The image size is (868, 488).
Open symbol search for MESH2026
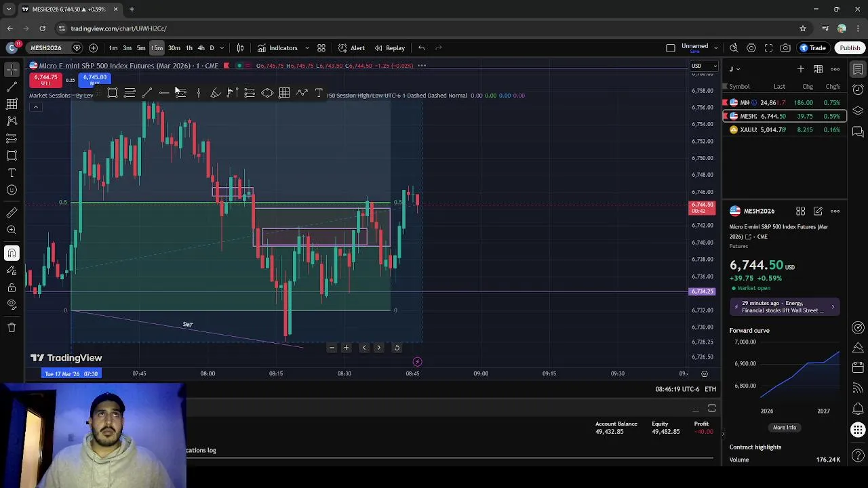point(46,48)
